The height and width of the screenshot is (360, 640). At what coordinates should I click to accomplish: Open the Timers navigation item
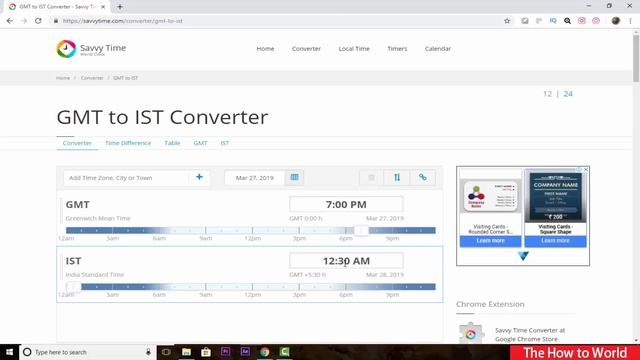click(397, 49)
